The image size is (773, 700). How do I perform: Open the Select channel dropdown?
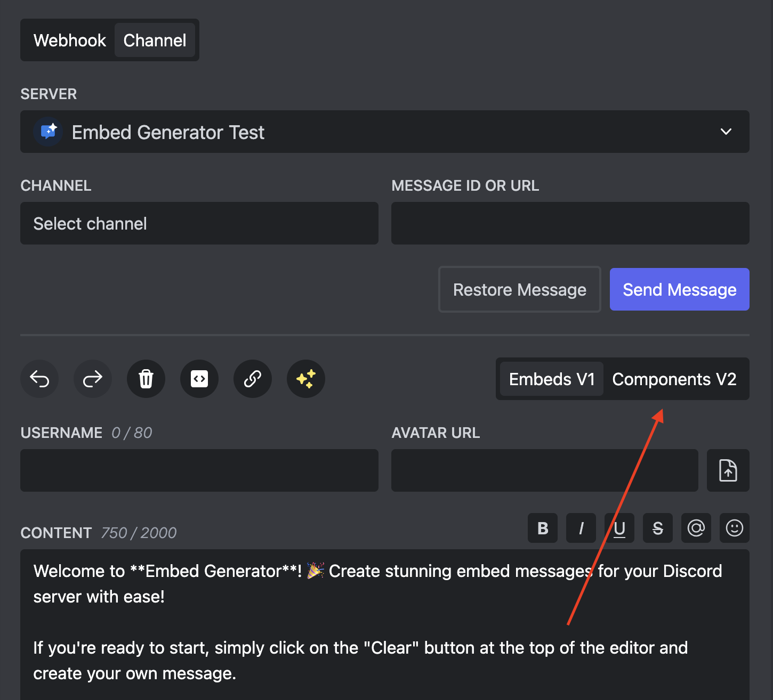pyautogui.click(x=199, y=223)
